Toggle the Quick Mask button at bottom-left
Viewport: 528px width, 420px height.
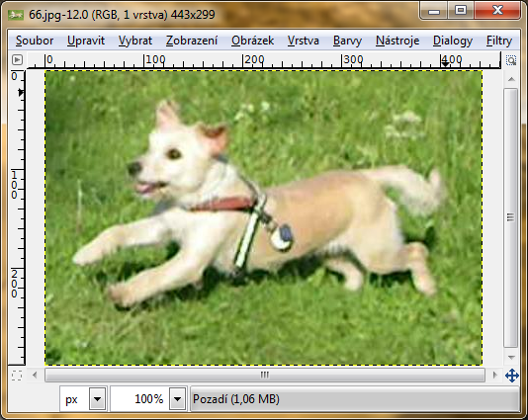coord(17,376)
